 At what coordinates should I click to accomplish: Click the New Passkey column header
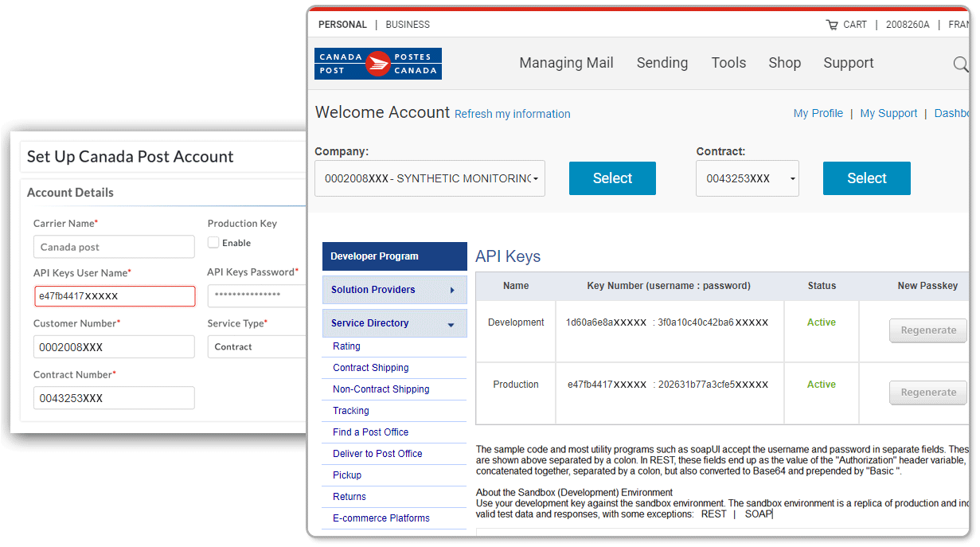click(x=927, y=286)
